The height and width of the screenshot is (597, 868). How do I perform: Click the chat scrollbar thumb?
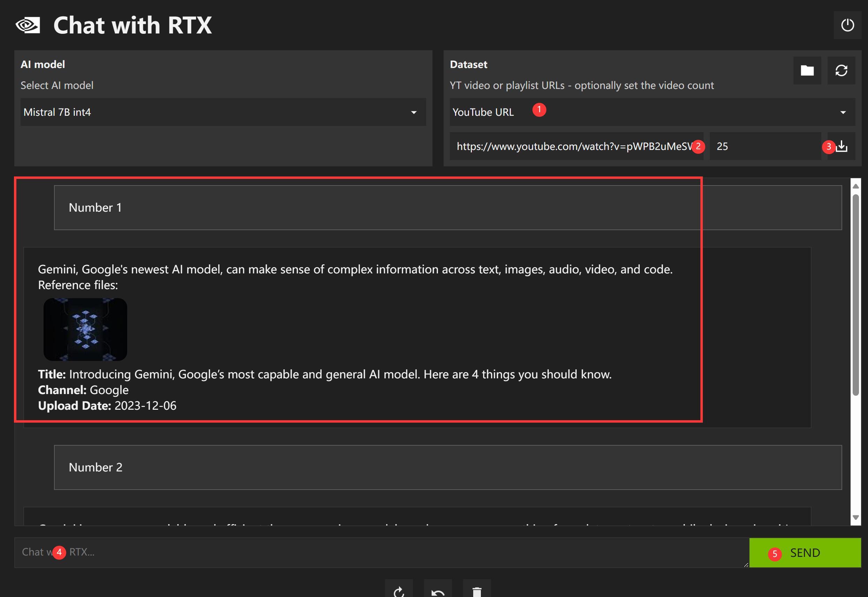coord(855,294)
